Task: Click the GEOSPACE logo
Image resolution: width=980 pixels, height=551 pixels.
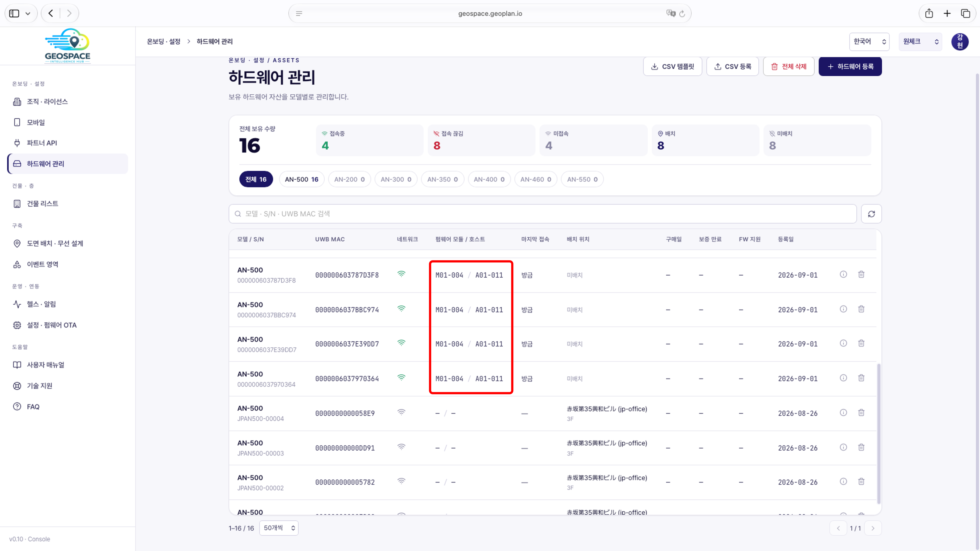Action: (x=67, y=46)
